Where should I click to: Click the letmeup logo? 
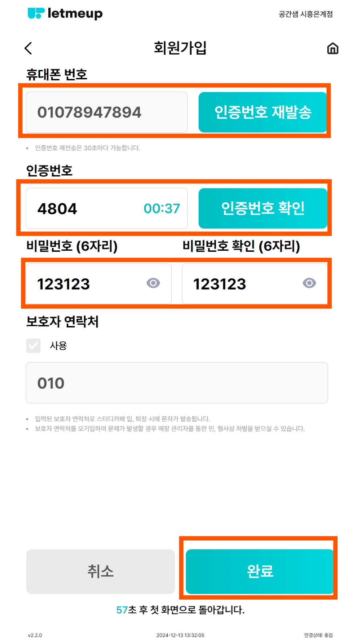(x=65, y=13)
